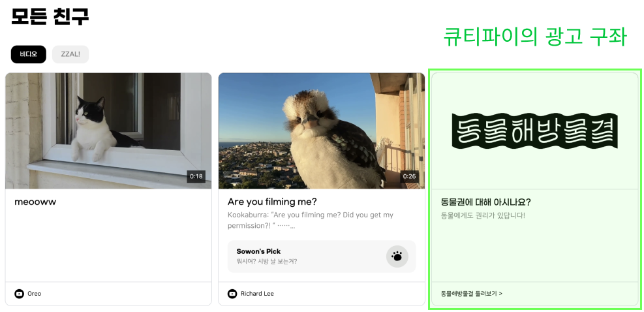Click the Richard Lee channel name
Screen dimensions: 644x312
[257, 294]
